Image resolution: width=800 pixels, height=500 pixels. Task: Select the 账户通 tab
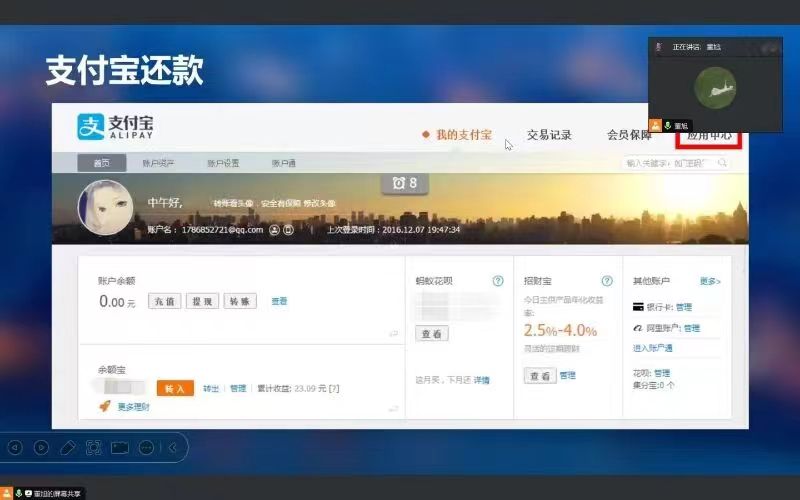284,163
